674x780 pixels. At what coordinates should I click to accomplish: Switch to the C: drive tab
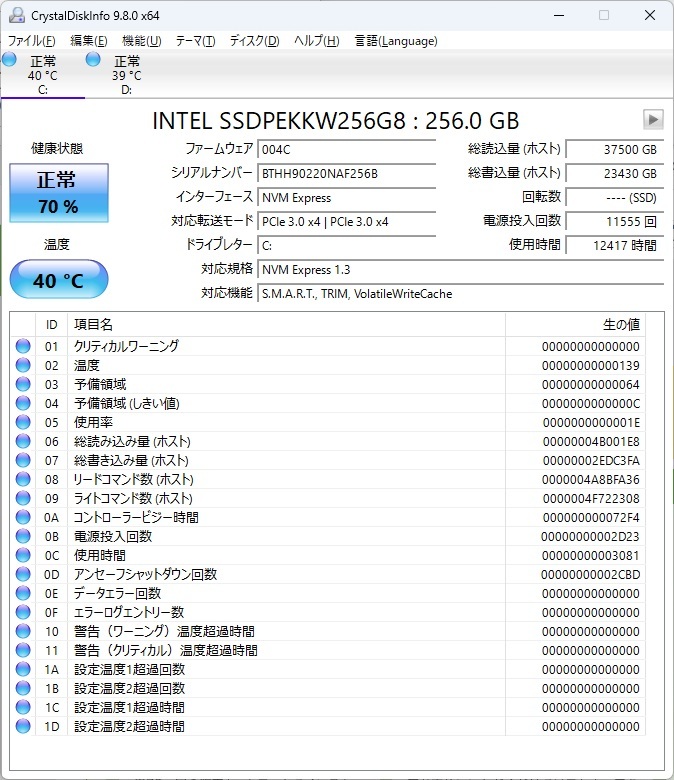[x=43, y=75]
